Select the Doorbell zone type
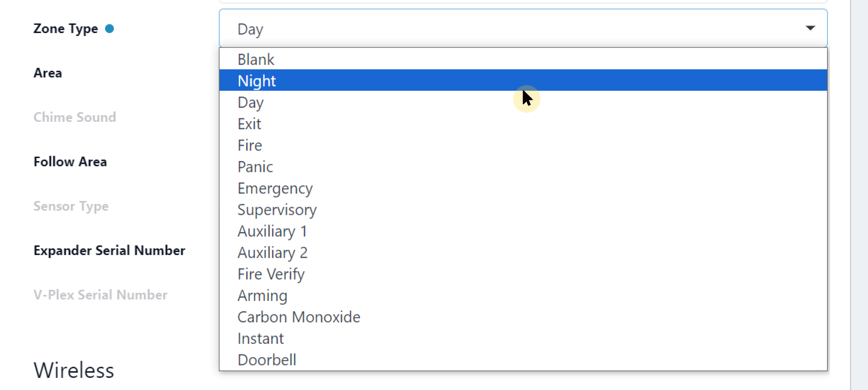Viewport: 868px width, 390px height. point(267,360)
